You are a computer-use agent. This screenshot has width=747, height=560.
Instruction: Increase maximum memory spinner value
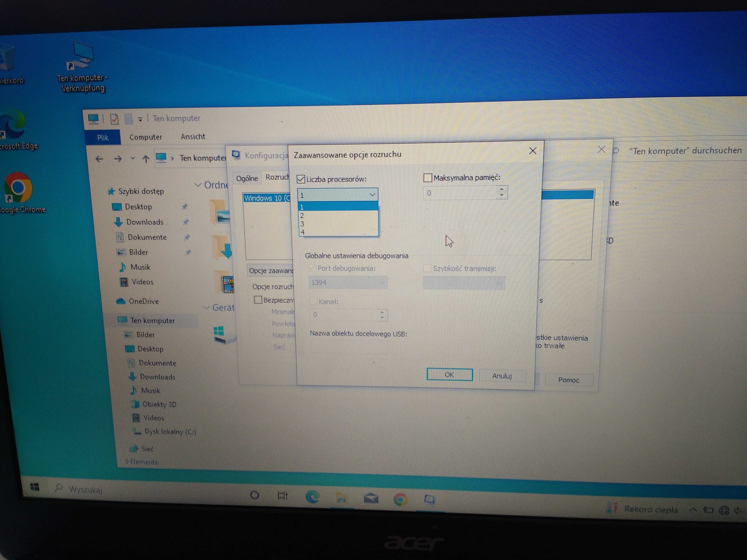click(x=502, y=189)
